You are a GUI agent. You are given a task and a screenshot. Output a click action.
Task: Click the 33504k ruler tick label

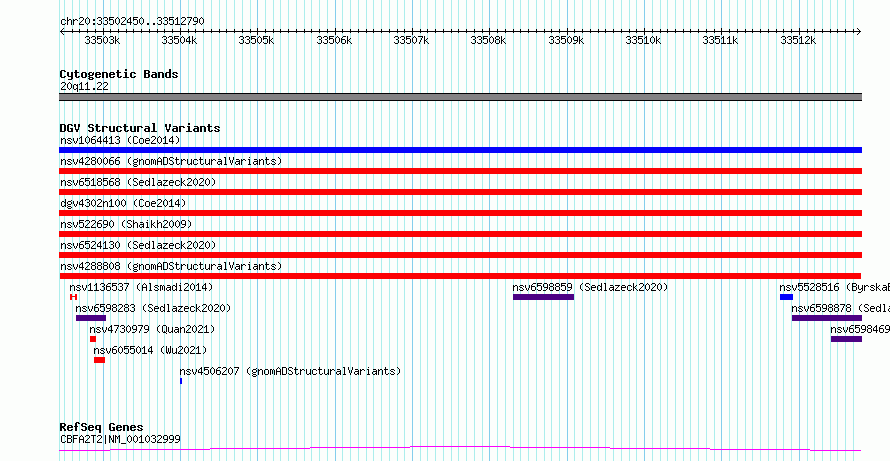tap(179, 40)
